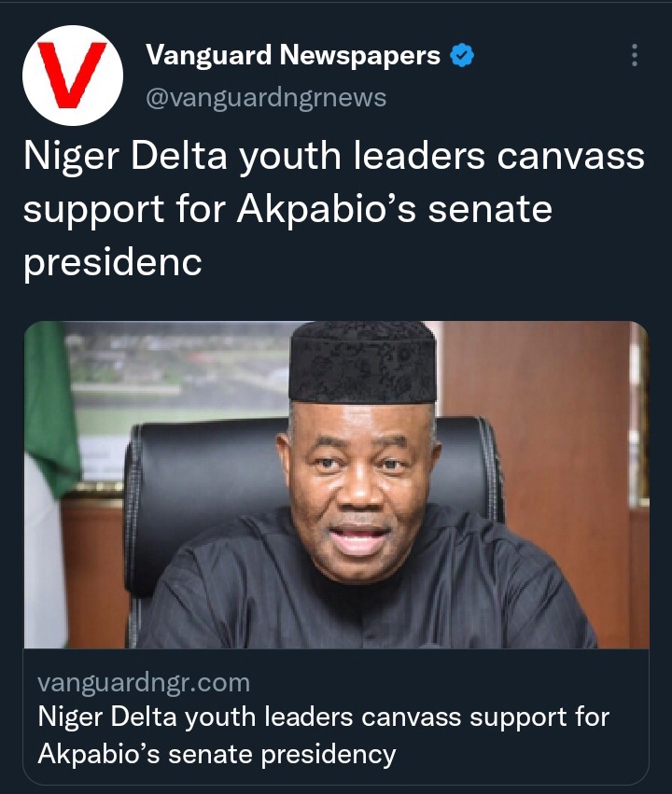The height and width of the screenshot is (794, 672).
Task: Click the black cap in the preview photo
Action: (362, 362)
